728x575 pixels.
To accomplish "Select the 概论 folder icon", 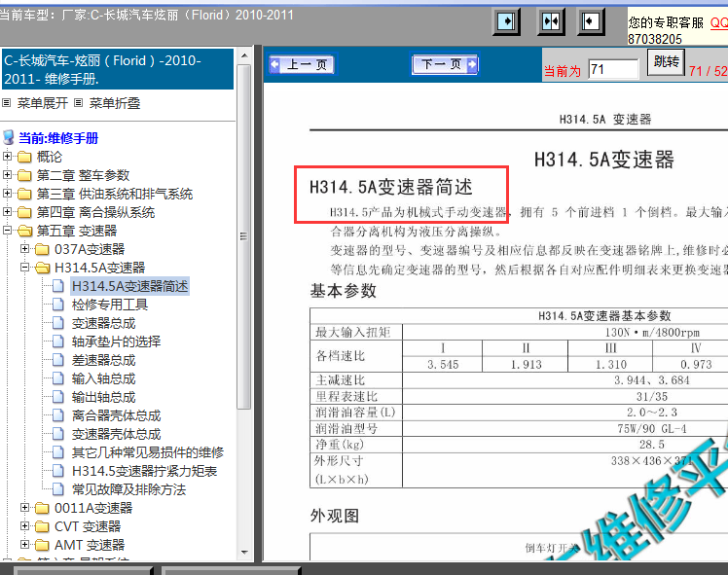I will tap(24, 158).
